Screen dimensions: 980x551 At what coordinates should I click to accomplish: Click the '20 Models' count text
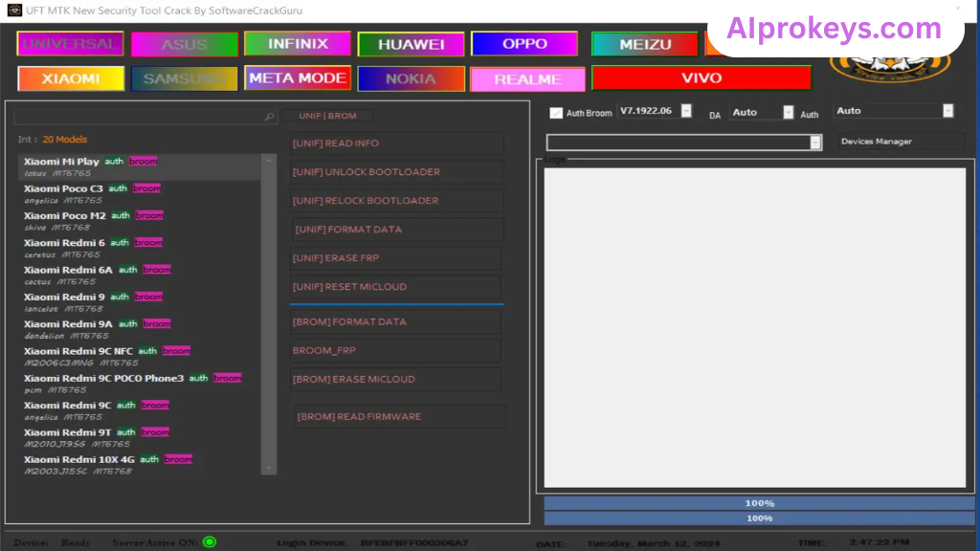pyautogui.click(x=64, y=140)
